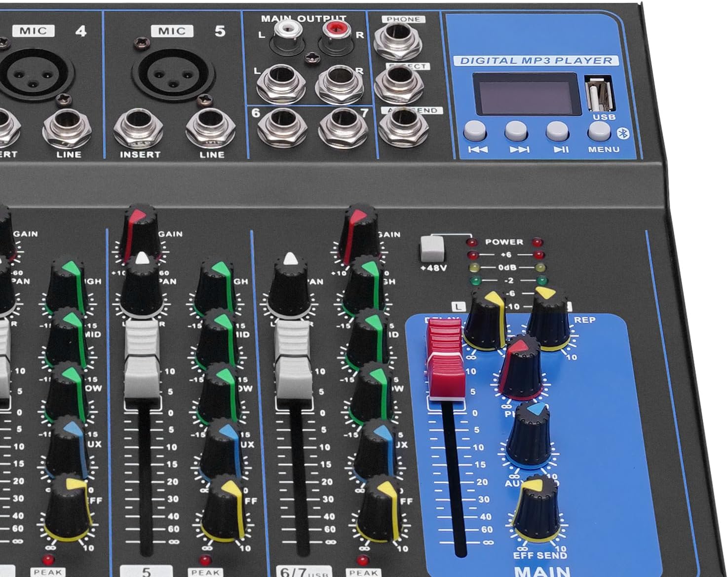Select the channel 5 INSERT jack
Viewport: 728px width, 577px height.
(x=138, y=128)
